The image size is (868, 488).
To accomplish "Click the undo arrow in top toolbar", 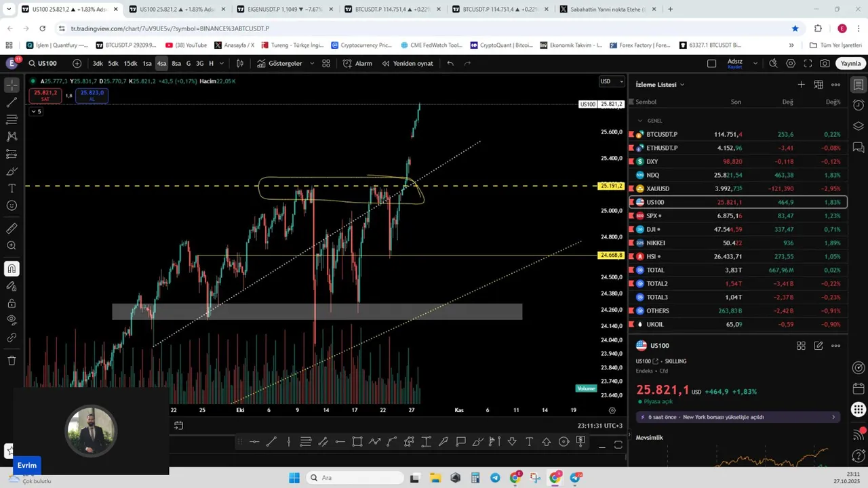I will [x=450, y=63].
